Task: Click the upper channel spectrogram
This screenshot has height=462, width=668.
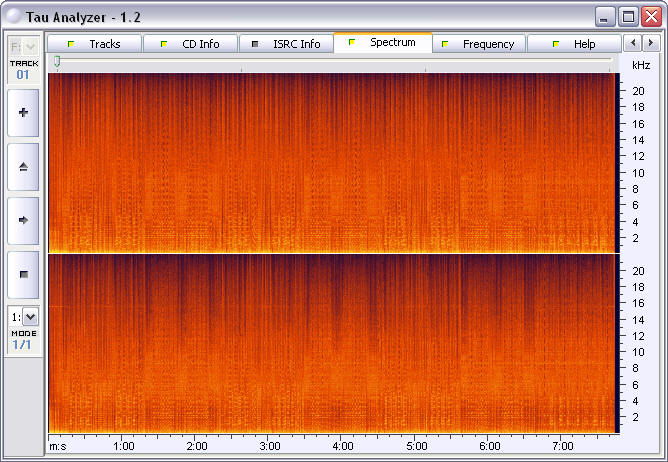Action: point(330,162)
